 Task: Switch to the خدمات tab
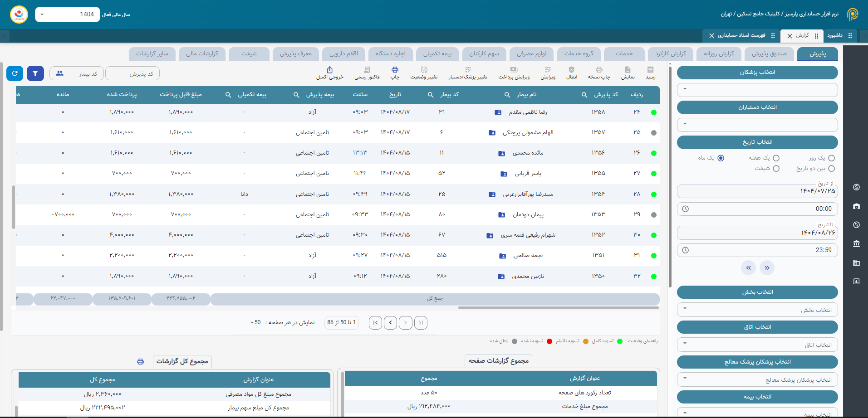click(624, 54)
